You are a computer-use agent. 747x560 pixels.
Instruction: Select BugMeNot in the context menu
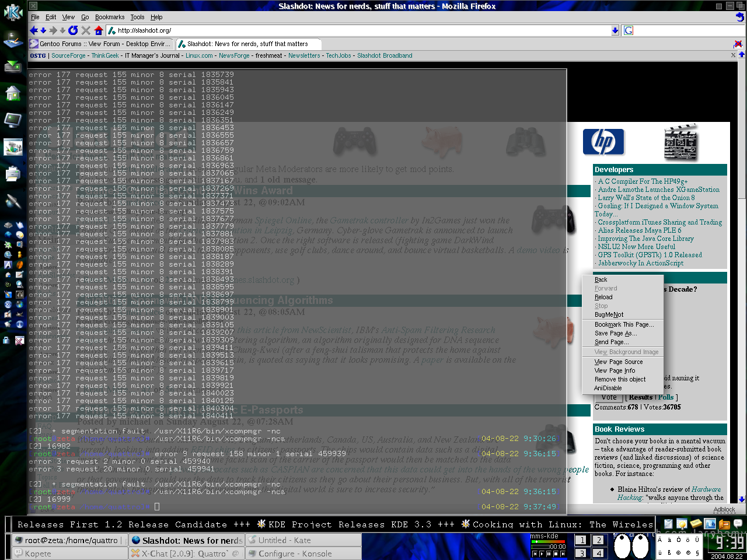[x=623, y=314]
